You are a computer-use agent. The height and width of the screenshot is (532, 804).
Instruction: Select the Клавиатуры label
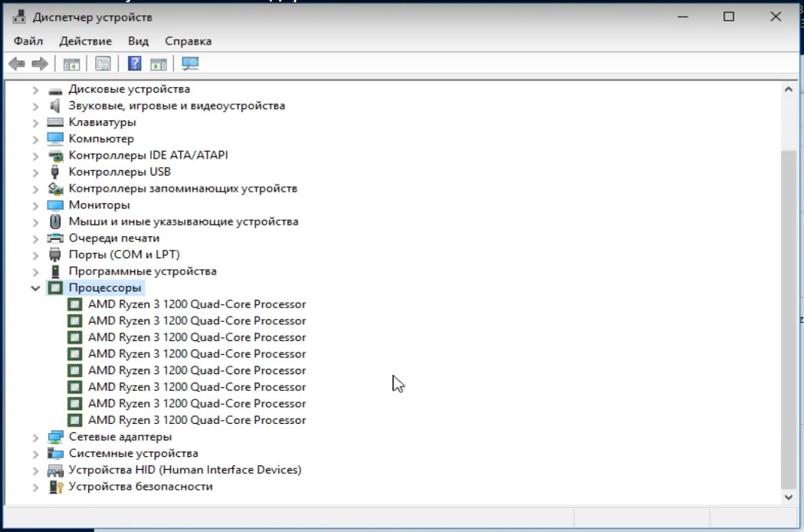coord(102,122)
